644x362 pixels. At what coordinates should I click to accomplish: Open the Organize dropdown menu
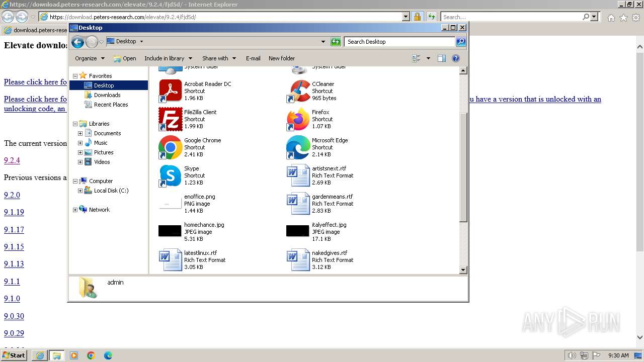pos(90,58)
